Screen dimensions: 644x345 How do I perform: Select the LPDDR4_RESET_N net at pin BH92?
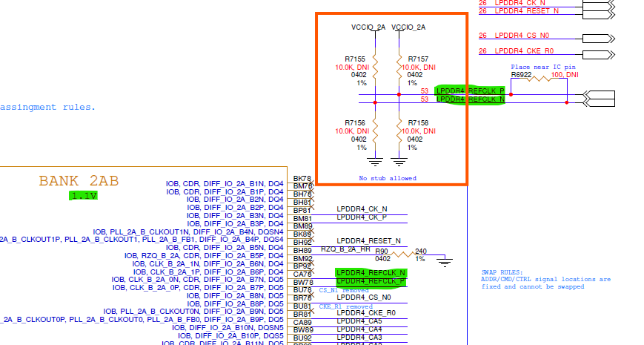(x=368, y=241)
